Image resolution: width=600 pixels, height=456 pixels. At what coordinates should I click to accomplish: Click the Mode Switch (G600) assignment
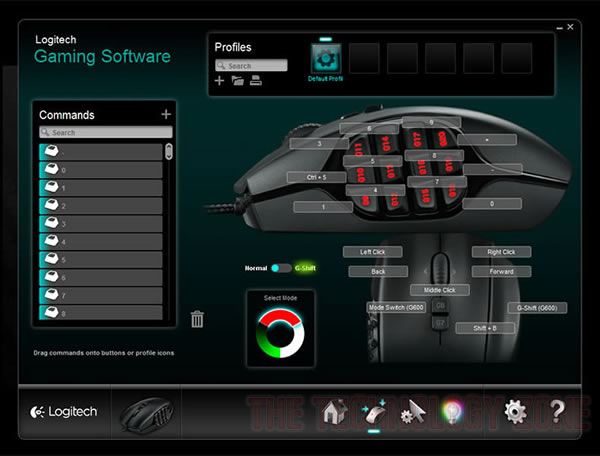click(396, 307)
